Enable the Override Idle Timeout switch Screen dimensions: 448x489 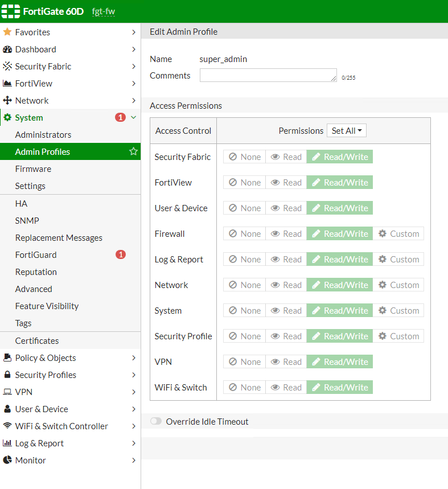[155, 422]
